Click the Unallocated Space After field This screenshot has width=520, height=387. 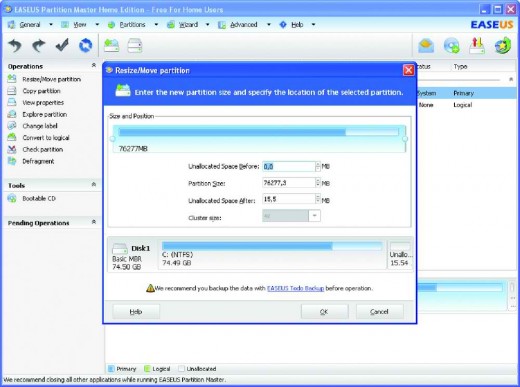tap(289, 199)
